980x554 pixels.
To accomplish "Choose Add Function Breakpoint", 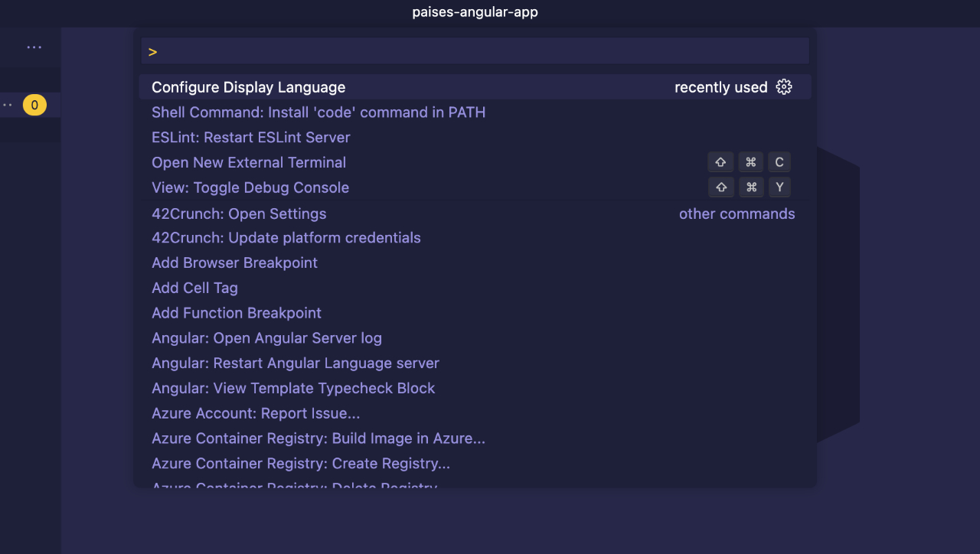I will (x=475, y=313).
